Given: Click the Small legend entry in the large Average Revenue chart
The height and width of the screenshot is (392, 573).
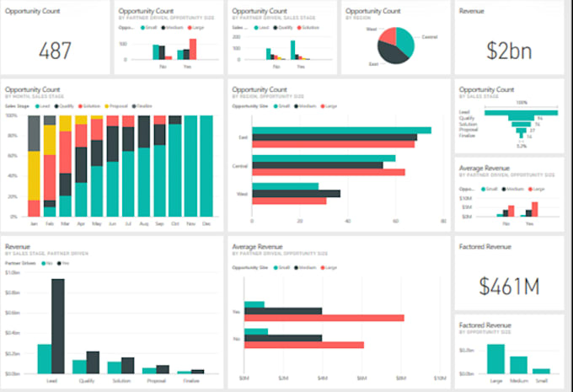Looking at the screenshot, I should point(281,268).
